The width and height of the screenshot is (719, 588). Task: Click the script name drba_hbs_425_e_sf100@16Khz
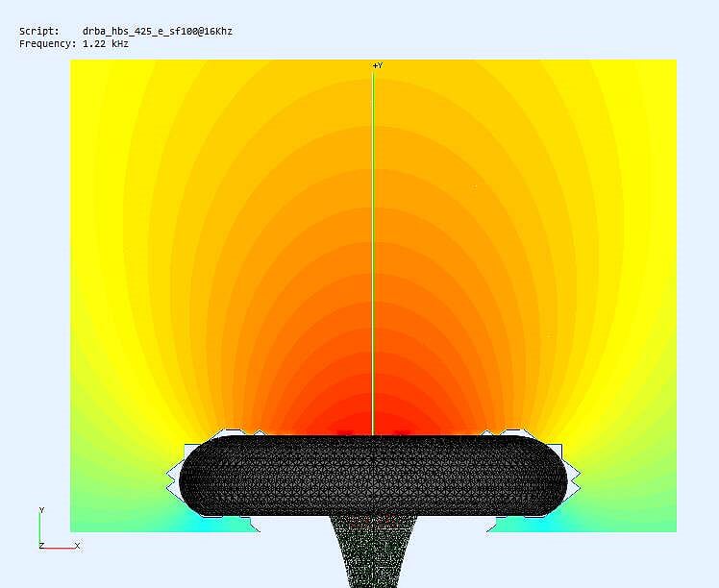pyautogui.click(x=158, y=31)
